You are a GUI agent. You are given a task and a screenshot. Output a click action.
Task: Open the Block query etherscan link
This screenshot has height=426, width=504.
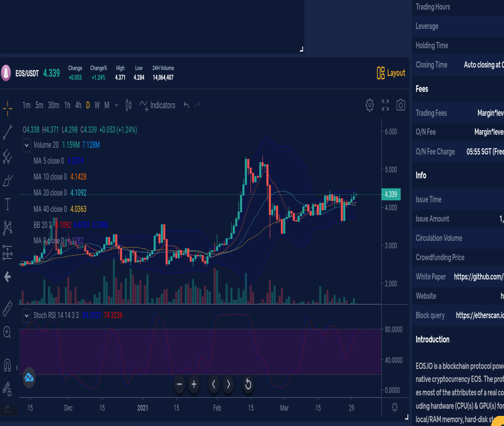(480, 315)
